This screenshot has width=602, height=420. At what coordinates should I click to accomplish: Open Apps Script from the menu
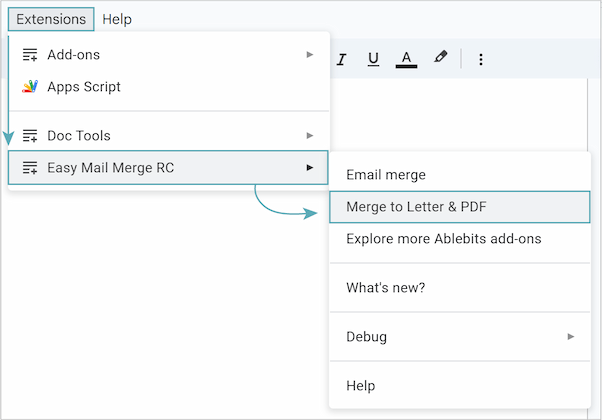click(169, 87)
